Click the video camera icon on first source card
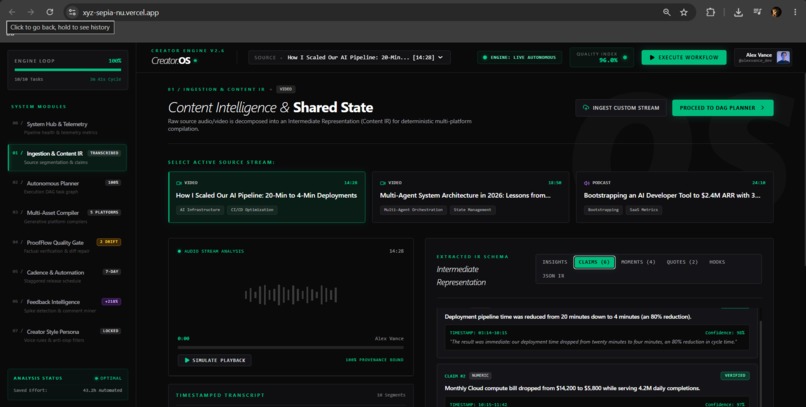 (179, 183)
